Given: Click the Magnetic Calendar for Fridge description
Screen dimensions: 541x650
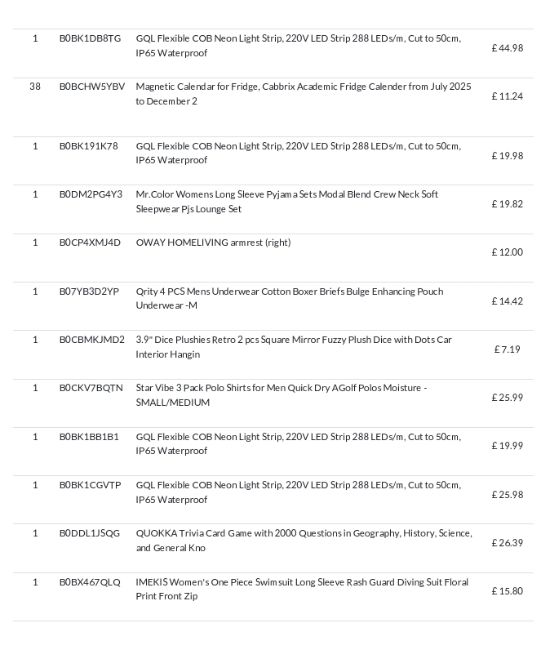Looking at the screenshot, I should [303, 94].
